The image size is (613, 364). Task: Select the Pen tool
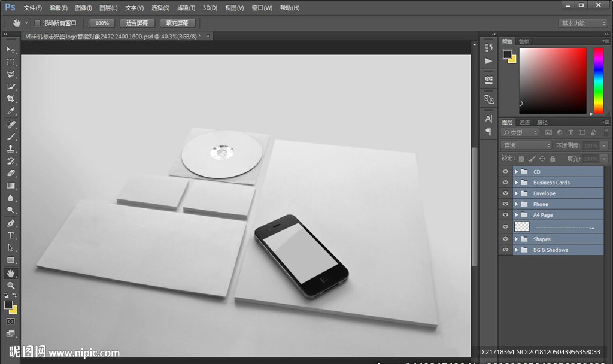point(11,223)
